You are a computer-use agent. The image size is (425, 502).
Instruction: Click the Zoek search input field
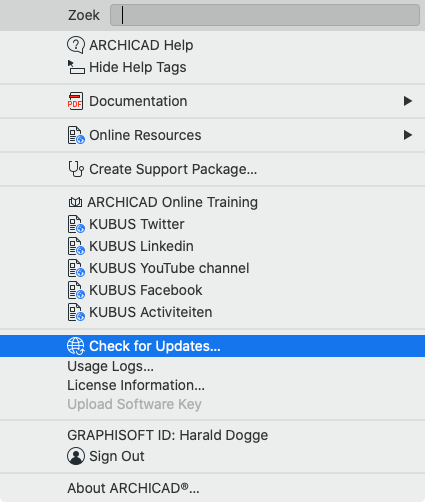click(x=265, y=15)
